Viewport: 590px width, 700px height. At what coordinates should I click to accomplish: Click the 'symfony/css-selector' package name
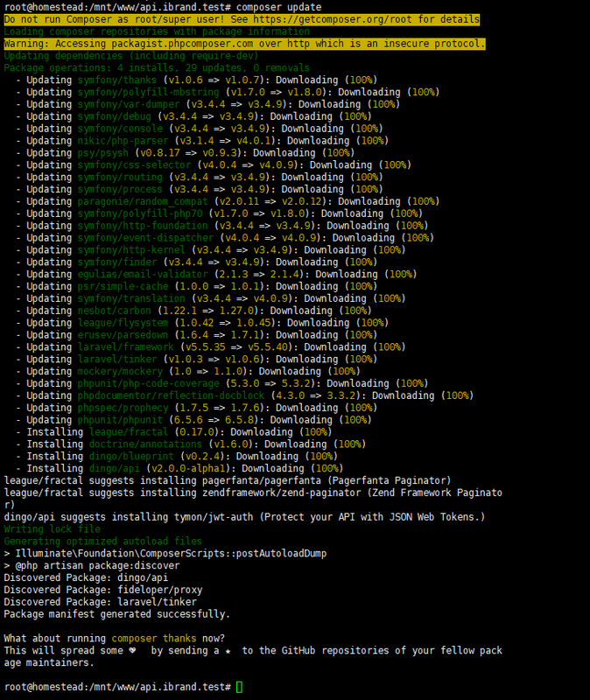[135, 164]
